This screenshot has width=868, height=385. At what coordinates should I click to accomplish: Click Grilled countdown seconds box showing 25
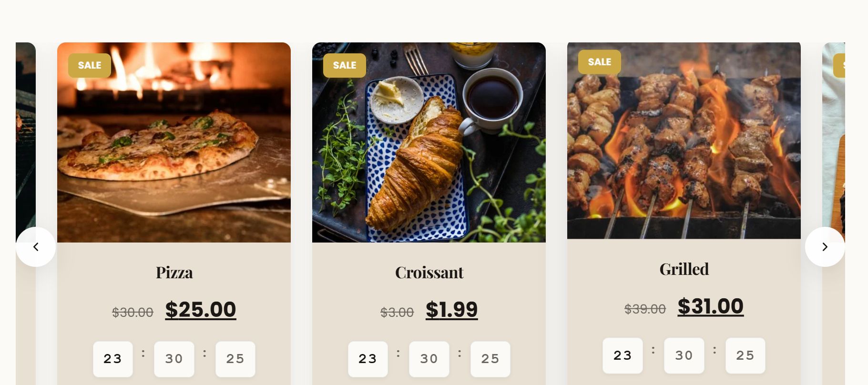[745, 355]
